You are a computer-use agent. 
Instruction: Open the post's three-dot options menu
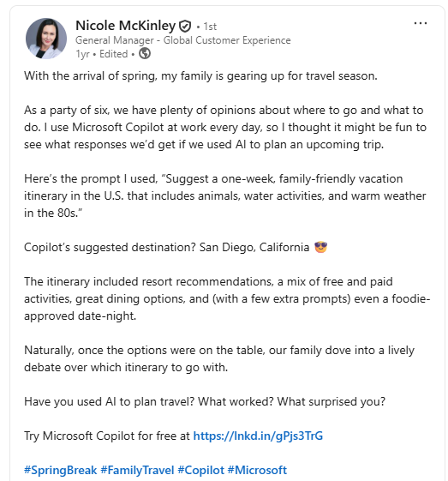click(420, 23)
